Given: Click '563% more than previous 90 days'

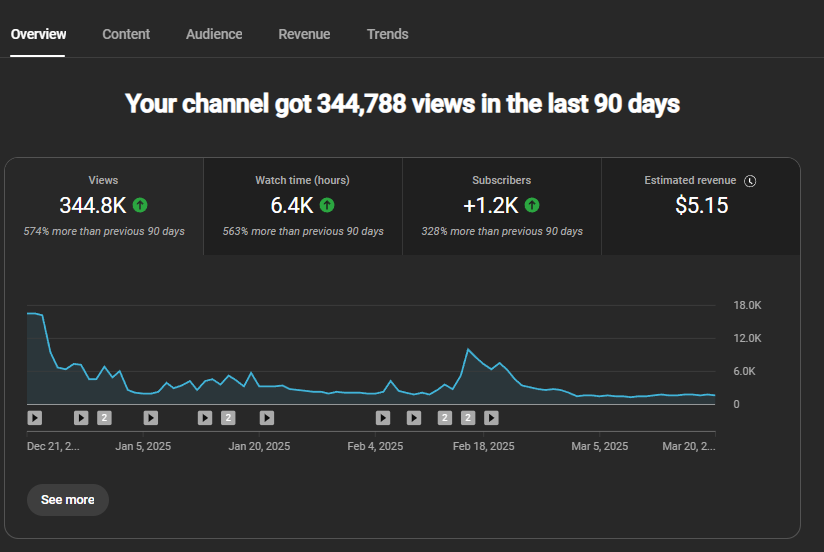Looking at the screenshot, I should tap(303, 231).
